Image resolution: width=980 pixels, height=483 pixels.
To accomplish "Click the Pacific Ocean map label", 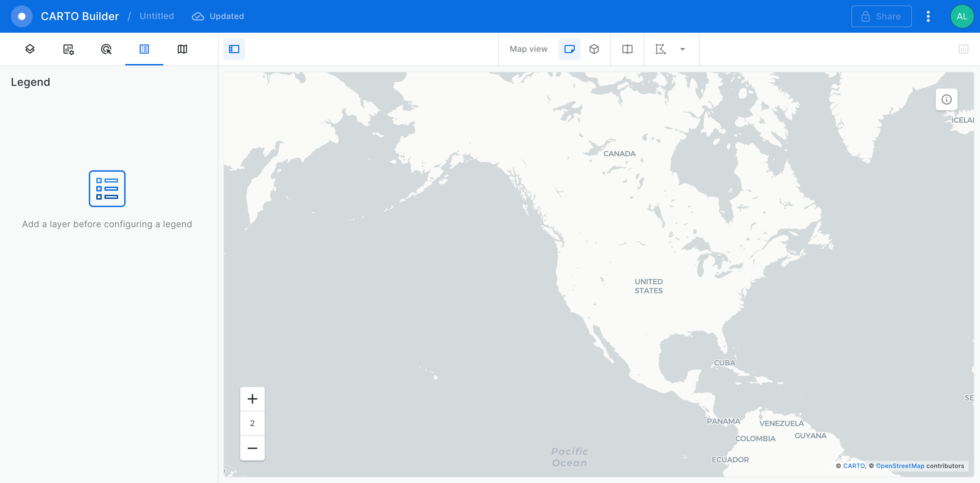I will click(x=570, y=457).
